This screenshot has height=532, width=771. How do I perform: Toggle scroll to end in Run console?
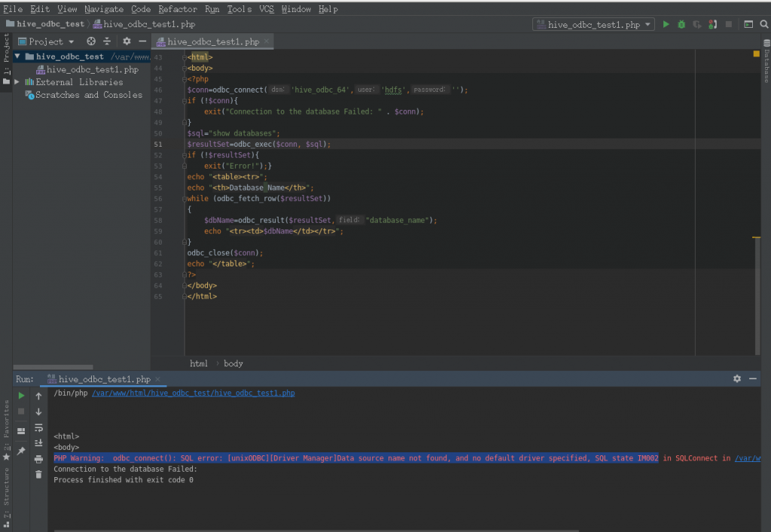38,443
